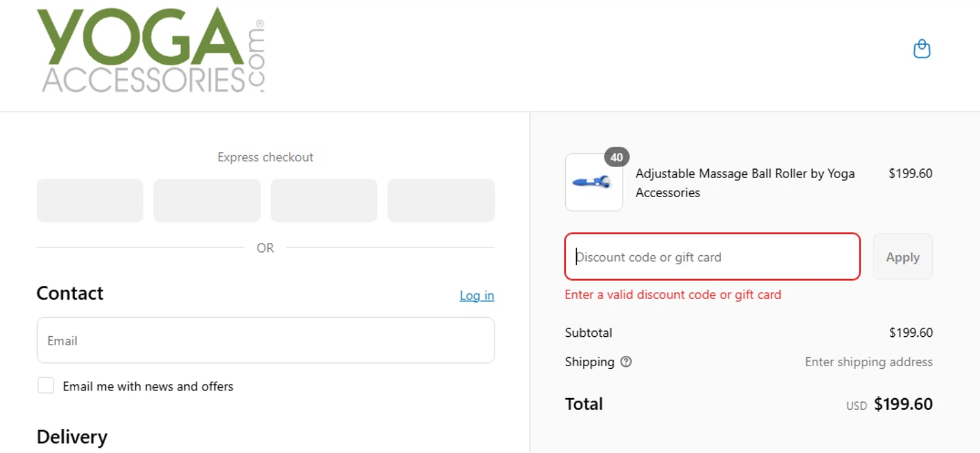This screenshot has height=453, width=980.
Task: Choose the third express checkout button
Action: tap(324, 200)
